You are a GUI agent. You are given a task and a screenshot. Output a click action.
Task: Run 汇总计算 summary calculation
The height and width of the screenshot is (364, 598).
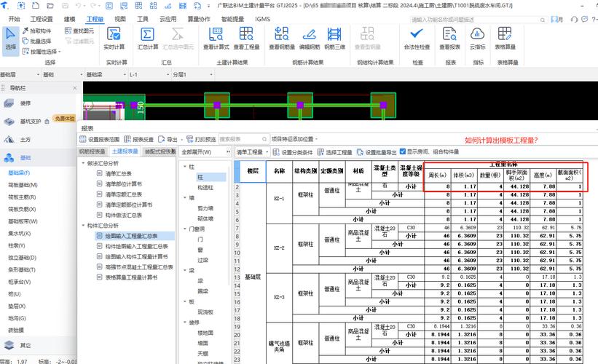148,39
